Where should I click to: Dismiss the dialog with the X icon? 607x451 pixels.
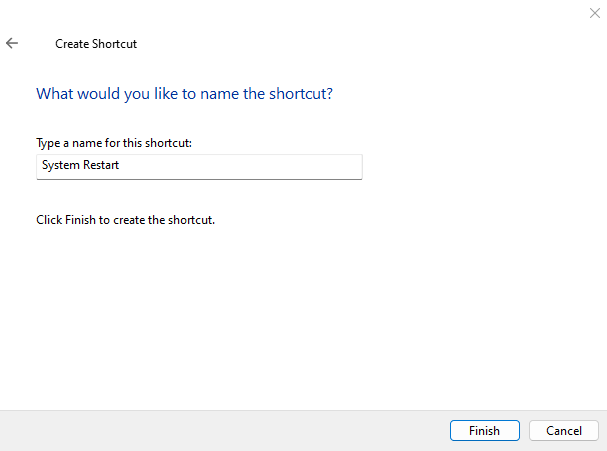[595, 13]
